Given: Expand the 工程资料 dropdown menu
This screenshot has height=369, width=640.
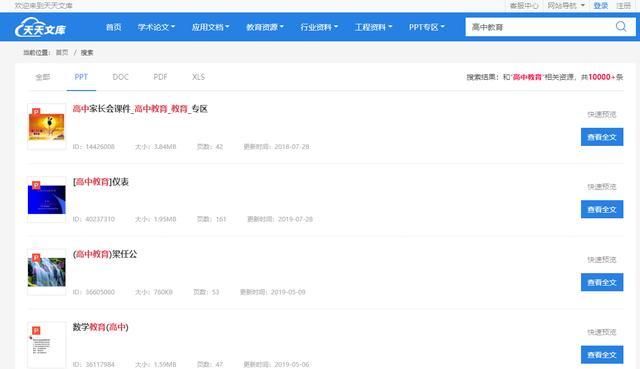Looking at the screenshot, I should 373,27.
